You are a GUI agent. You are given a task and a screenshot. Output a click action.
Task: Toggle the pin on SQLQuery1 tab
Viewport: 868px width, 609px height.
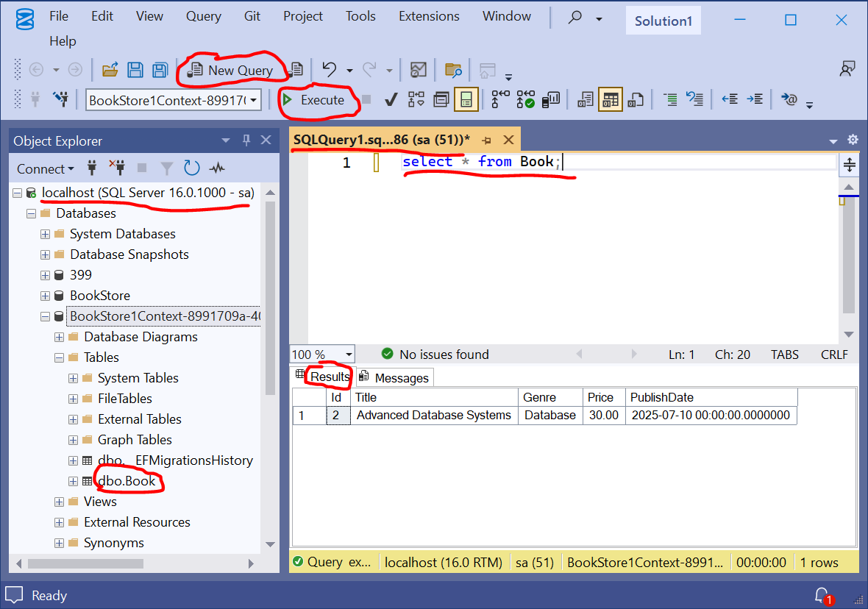[x=486, y=140]
